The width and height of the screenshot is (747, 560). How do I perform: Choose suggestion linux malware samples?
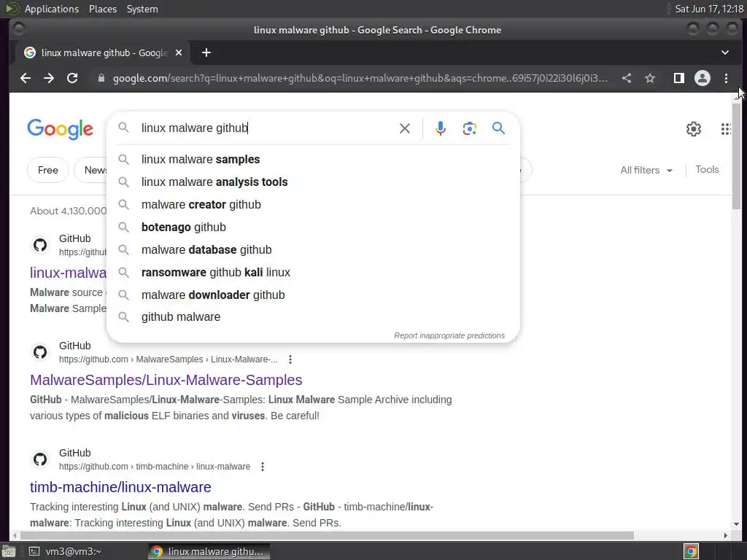pyautogui.click(x=314, y=160)
